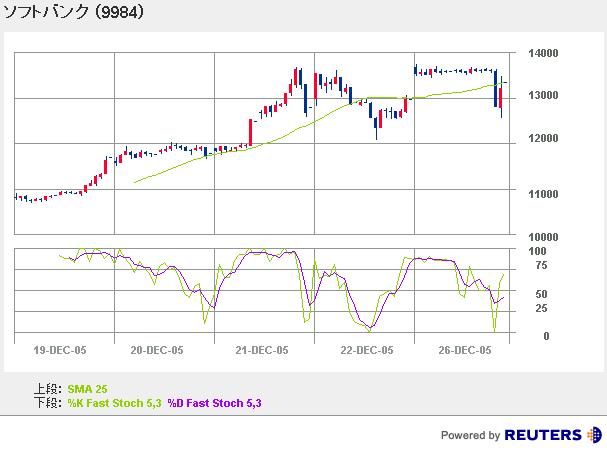The image size is (607, 455).
Task: Click the ソフトバンク (9984) title
Action: click(x=74, y=12)
